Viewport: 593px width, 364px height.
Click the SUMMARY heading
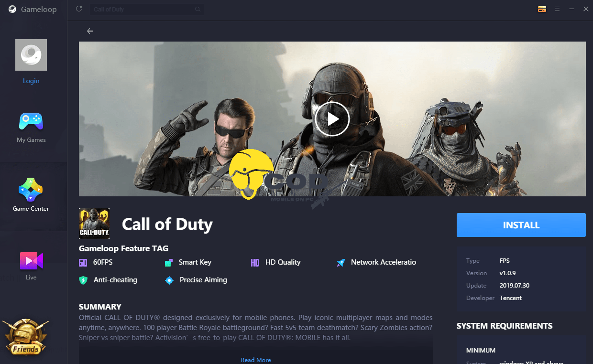click(x=100, y=307)
